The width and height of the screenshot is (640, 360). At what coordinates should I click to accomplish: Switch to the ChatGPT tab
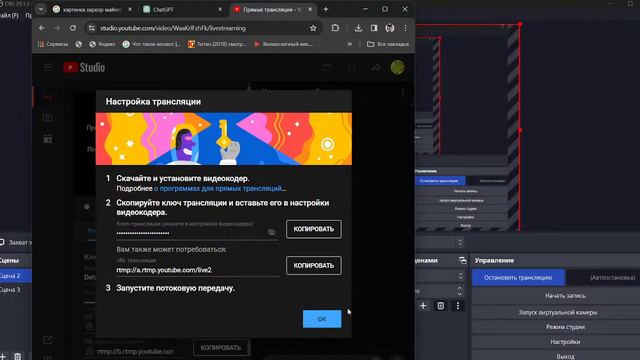tap(182, 9)
